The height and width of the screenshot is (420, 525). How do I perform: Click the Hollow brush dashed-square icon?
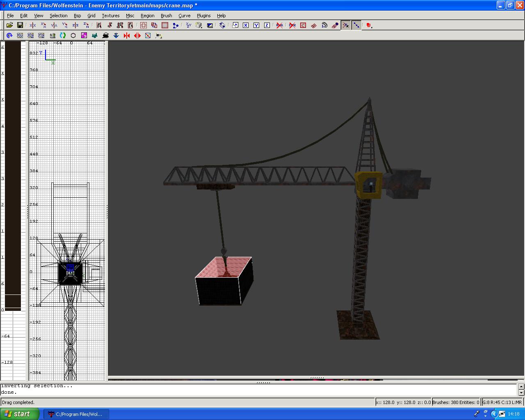[x=144, y=25]
